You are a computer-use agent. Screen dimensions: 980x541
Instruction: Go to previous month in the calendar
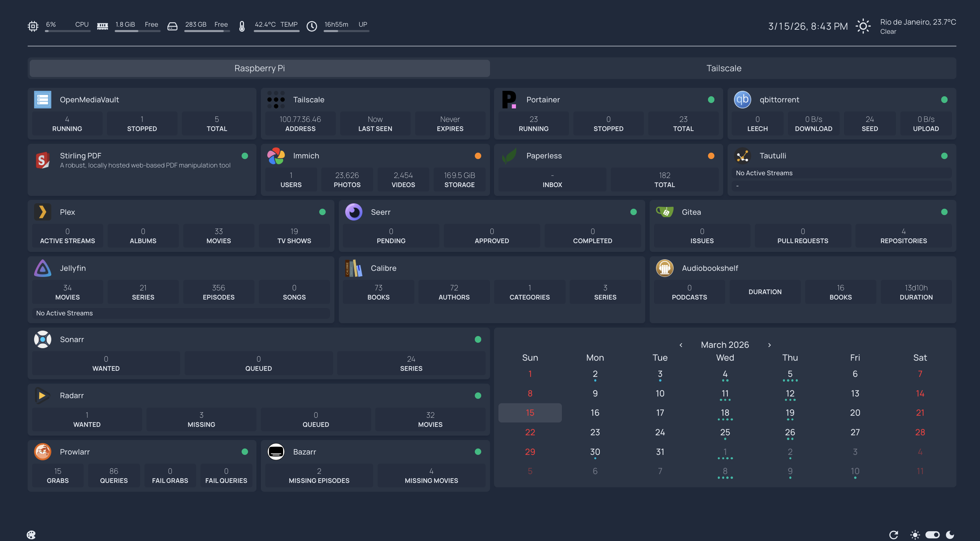(x=681, y=345)
